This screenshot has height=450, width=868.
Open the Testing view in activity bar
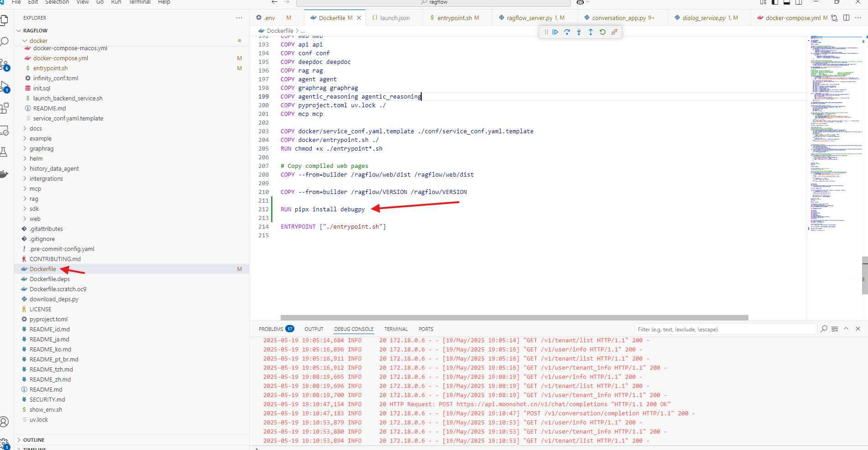tap(5, 152)
